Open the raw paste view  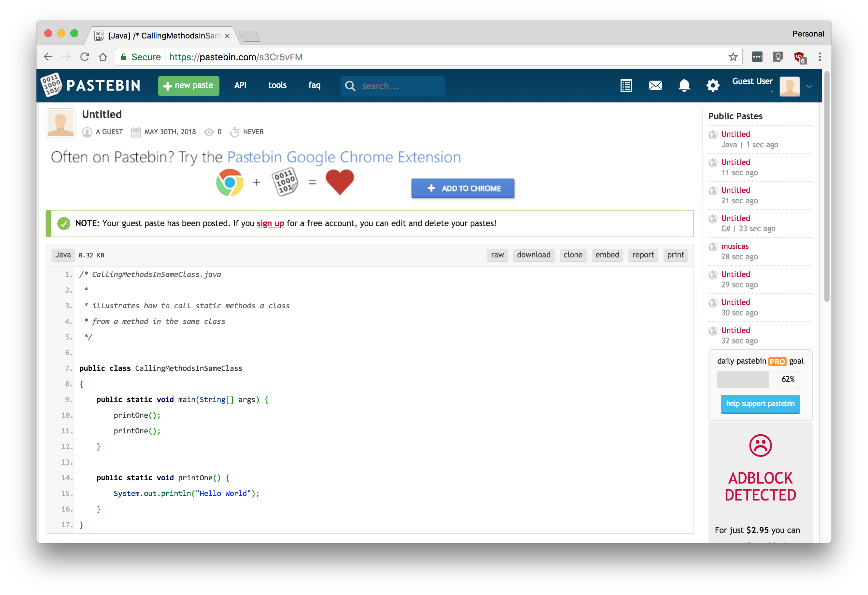coord(497,255)
